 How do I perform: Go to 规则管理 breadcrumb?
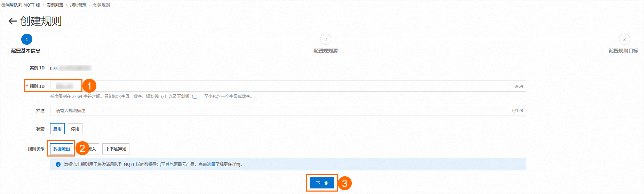(78, 5)
